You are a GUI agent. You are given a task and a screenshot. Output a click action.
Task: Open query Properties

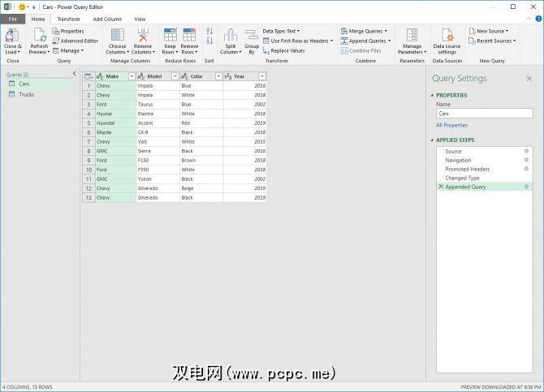(x=68, y=31)
